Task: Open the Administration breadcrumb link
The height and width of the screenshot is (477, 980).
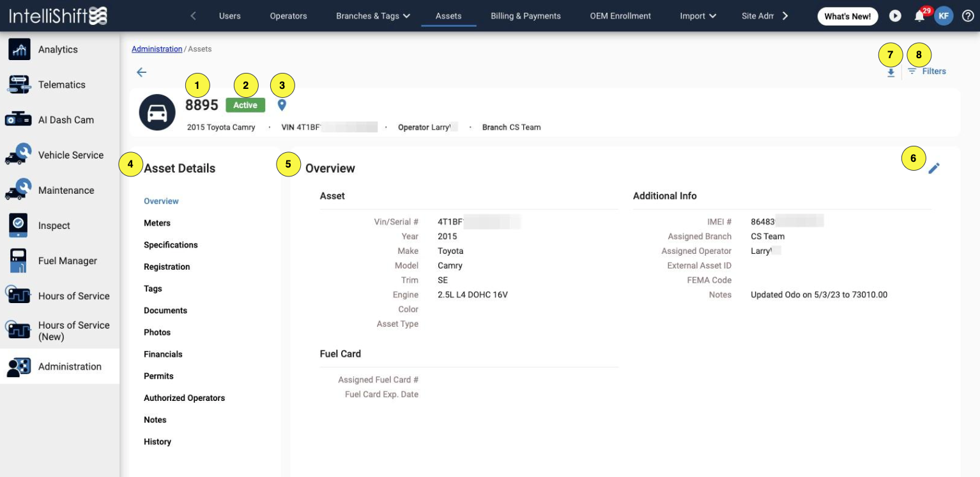Action: [x=157, y=48]
